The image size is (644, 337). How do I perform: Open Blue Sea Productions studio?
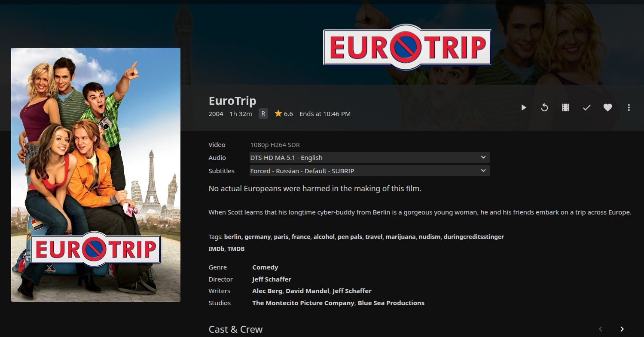tap(391, 303)
